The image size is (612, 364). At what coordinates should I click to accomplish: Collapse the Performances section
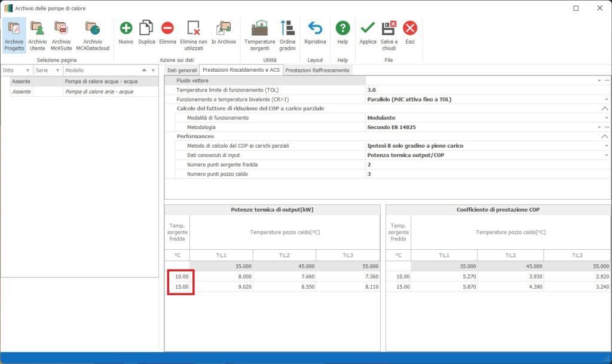(605, 136)
